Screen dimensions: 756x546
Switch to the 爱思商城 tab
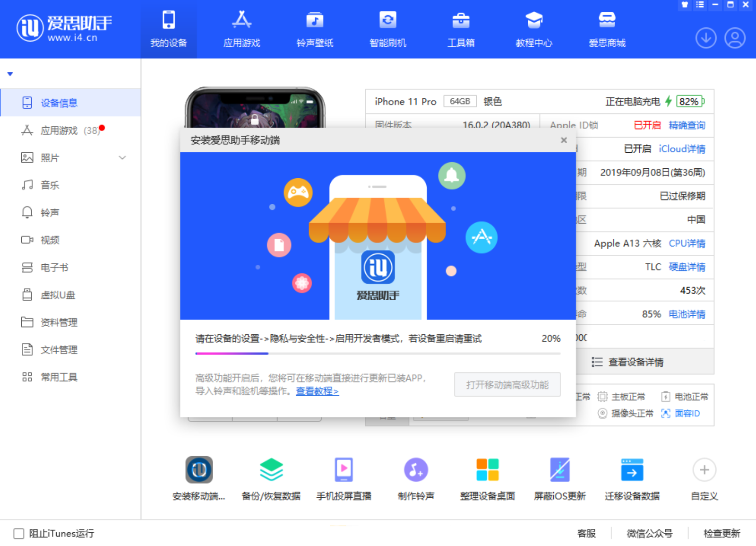(x=607, y=28)
